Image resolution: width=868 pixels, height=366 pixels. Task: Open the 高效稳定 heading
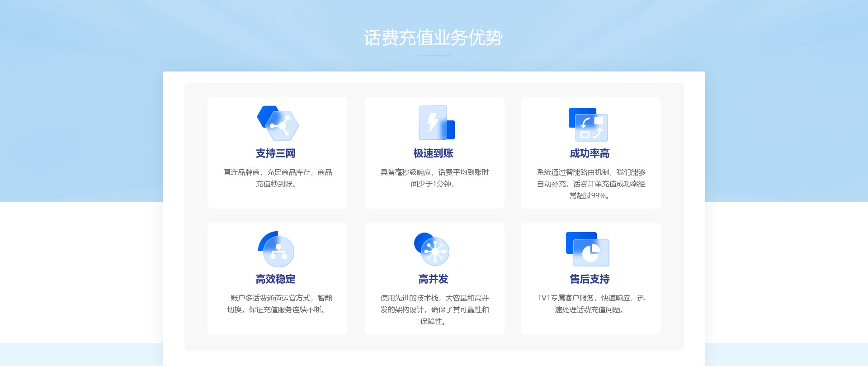point(275,279)
